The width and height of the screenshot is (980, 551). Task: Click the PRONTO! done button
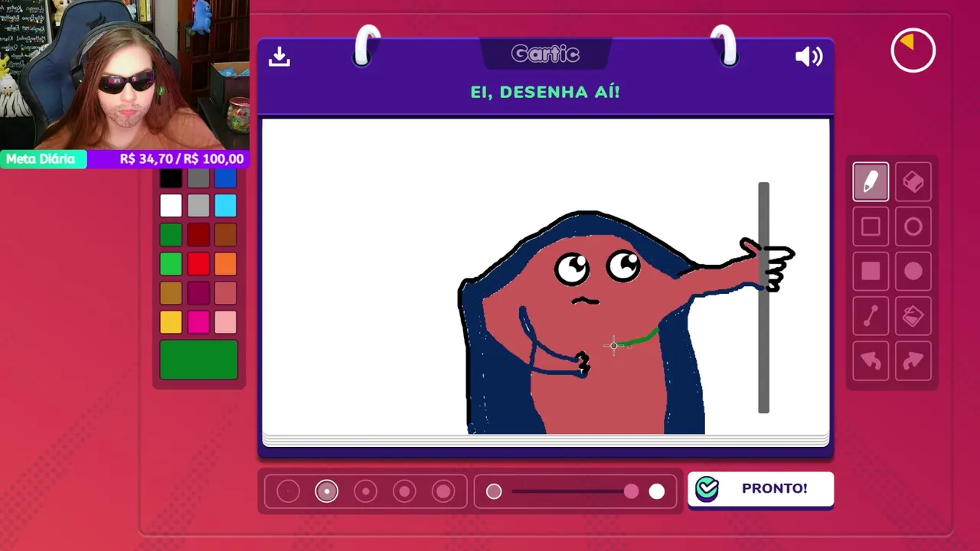coord(760,489)
